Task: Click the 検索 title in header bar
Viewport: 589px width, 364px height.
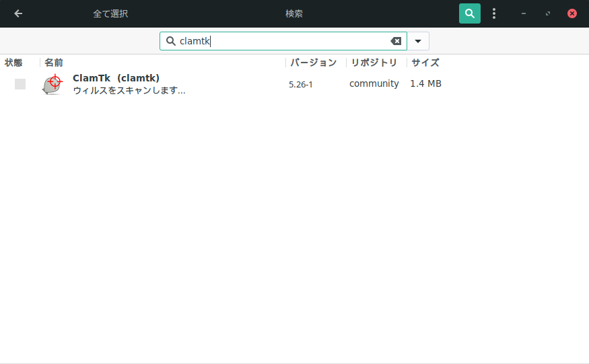Action: click(x=294, y=13)
